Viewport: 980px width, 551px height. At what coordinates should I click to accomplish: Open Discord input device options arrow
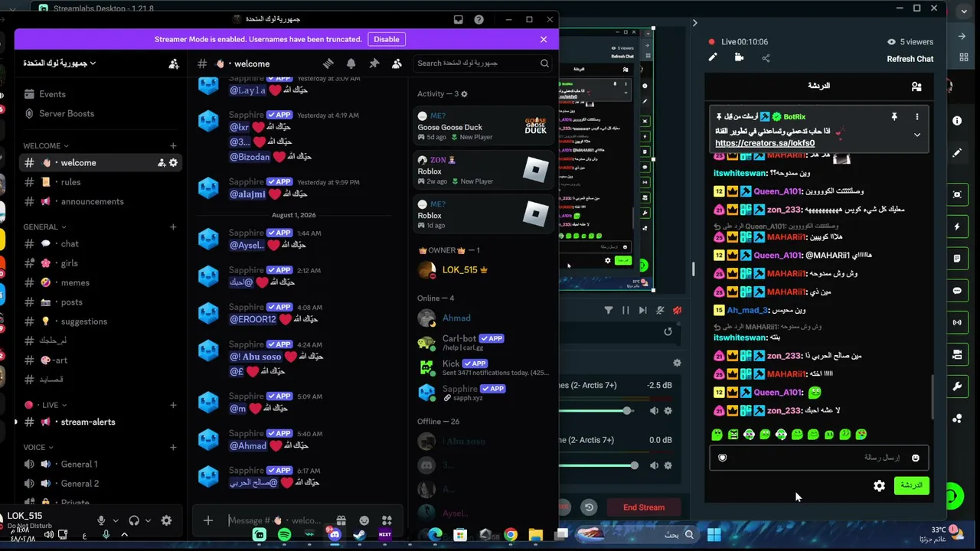pyautogui.click(x=115, y=520)
